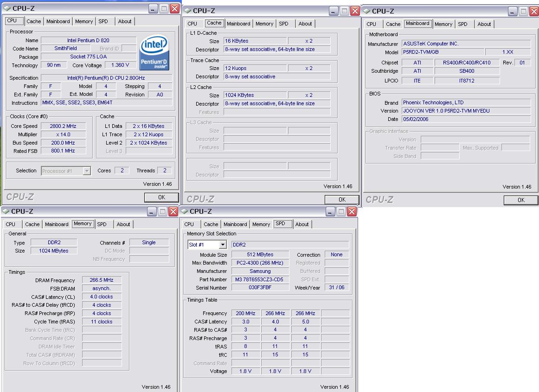Open About tab in the Processor window

tap(125, 21)
